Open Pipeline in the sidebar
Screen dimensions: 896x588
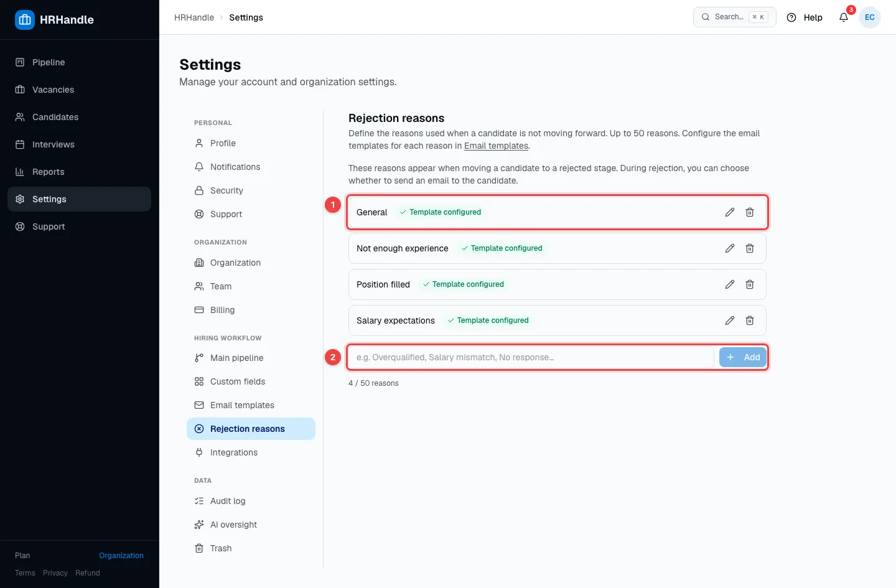[x=79, y=62]
